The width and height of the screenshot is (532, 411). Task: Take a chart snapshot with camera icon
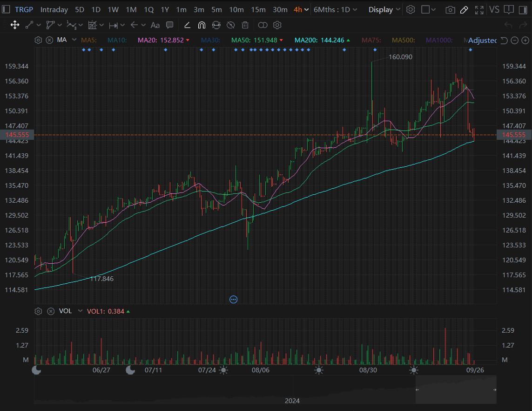tap(450, 10)
